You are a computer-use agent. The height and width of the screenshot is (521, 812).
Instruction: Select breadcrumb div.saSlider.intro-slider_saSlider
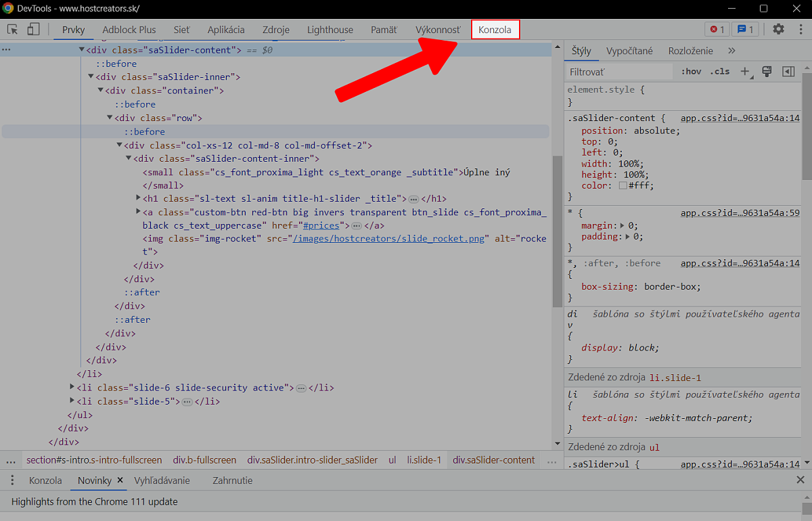[313, 460]
